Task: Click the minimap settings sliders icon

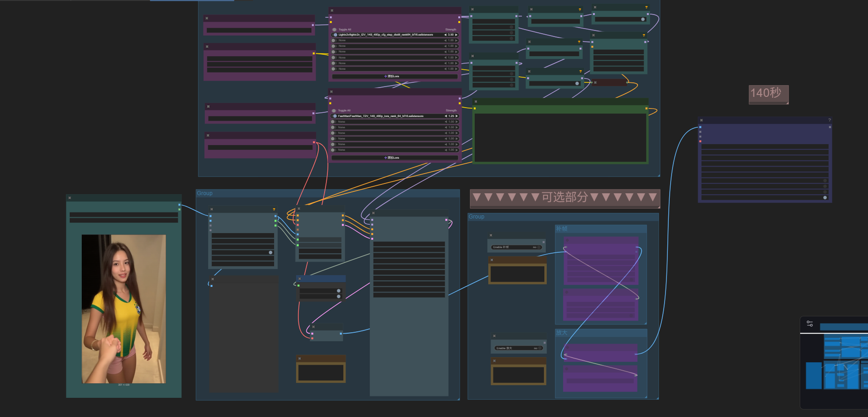Action: click(810, 323)
